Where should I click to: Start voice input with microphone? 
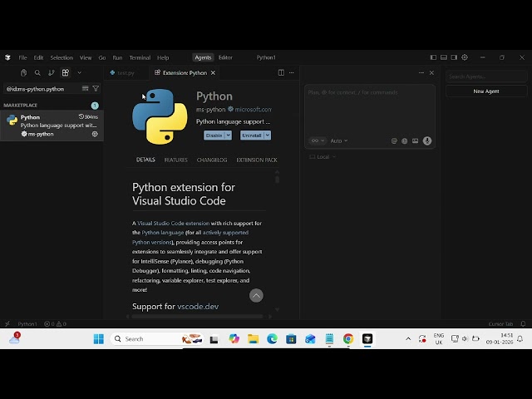coord(427,140)
